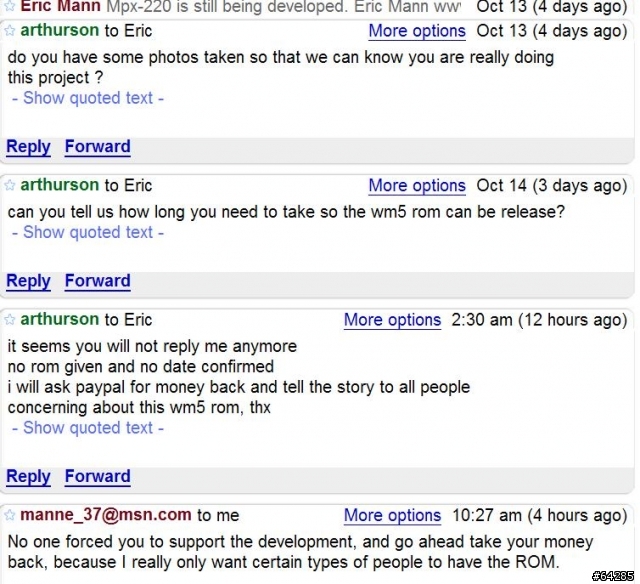Screen dimensions: 640x584
Task: Star arthurson's Oct 14 message
Action: click(x=9, y=185)
